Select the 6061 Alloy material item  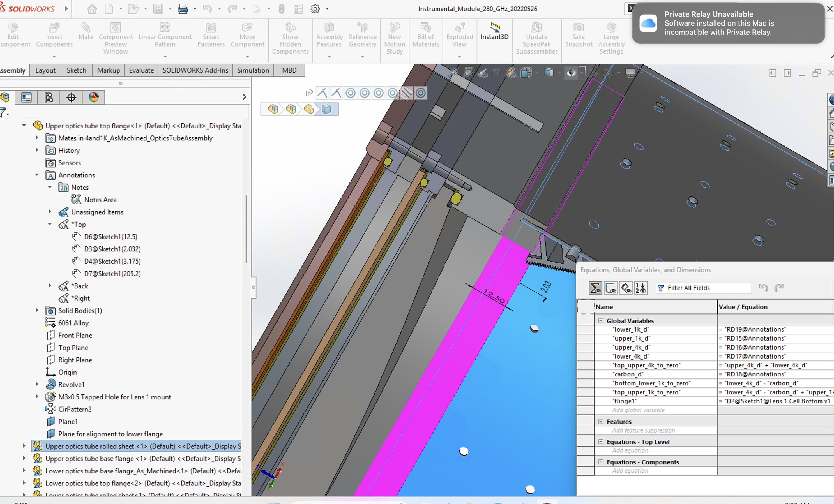pyautogui.click(x=73, y=323)
